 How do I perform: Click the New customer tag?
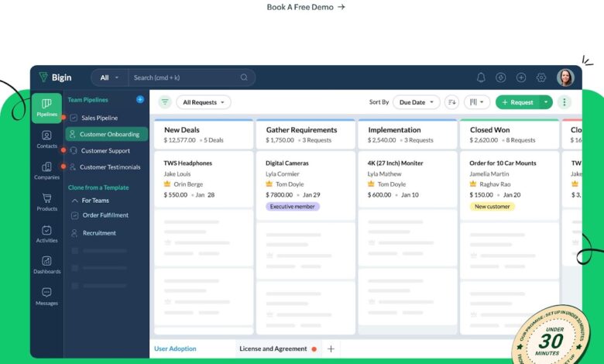point(492,207)
